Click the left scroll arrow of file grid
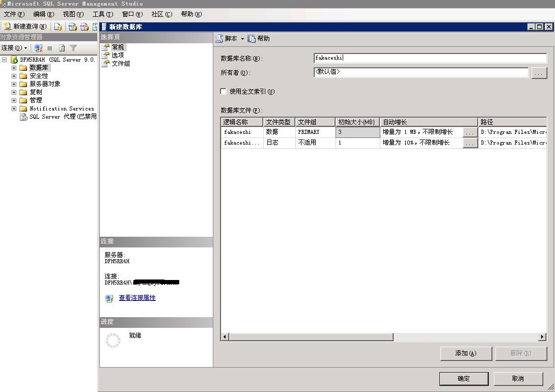 pos(225,337)
